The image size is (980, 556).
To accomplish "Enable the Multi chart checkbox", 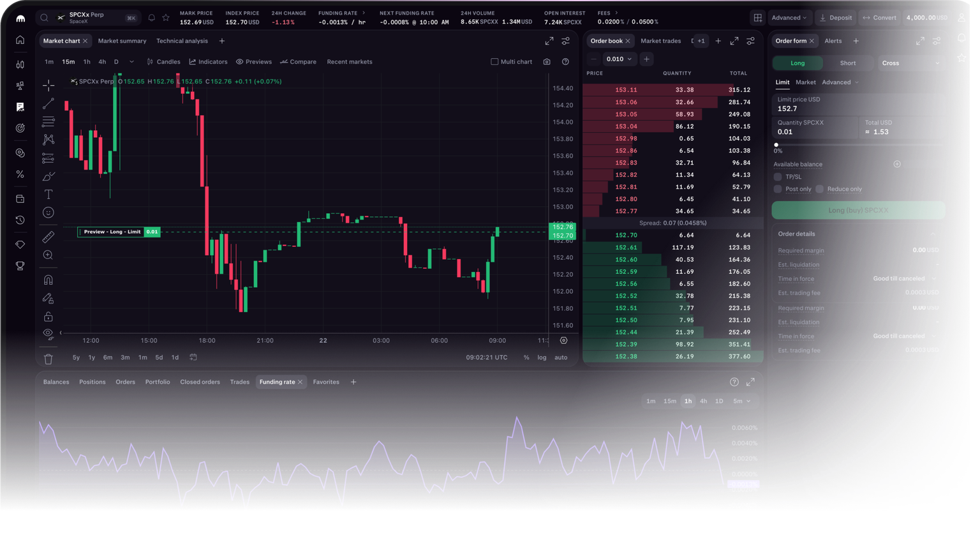I will 494,62.
